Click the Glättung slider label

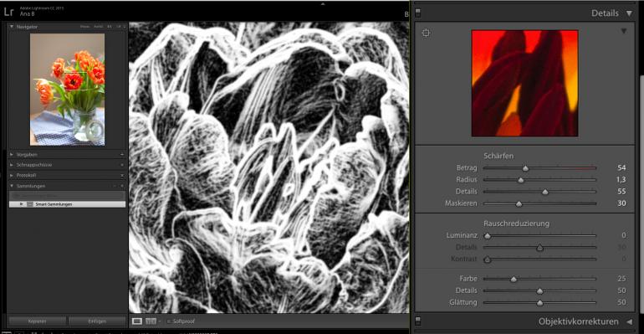coord(463,302)
